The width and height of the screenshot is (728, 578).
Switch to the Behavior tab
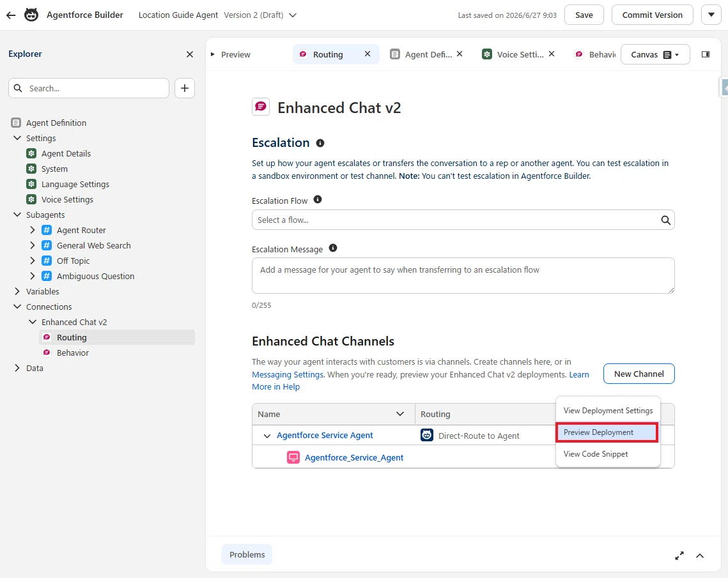tap(595, 54)
